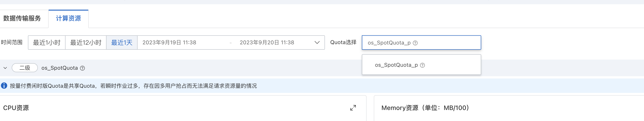Open the date range dropdown arrow

[x=317, y=43]
